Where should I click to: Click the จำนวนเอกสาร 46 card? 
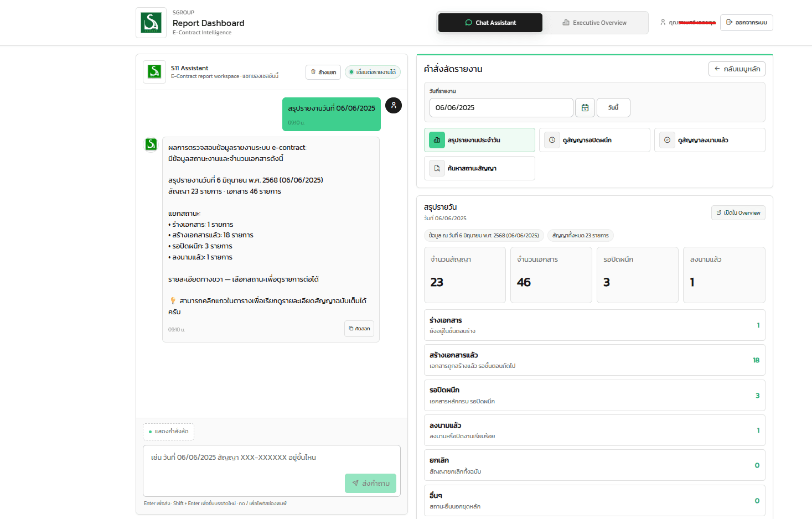[551, 275]
